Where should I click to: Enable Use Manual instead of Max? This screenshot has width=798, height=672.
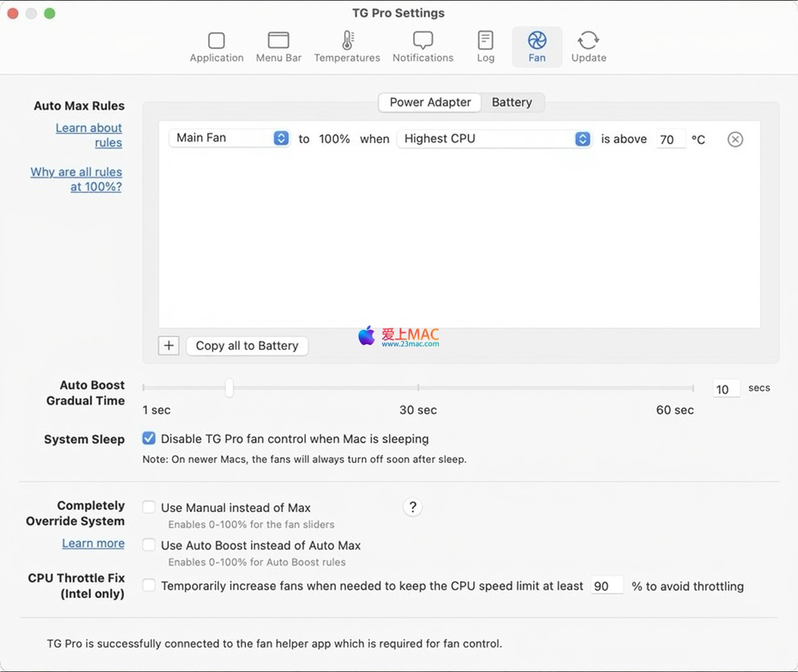tap(149, 507)
